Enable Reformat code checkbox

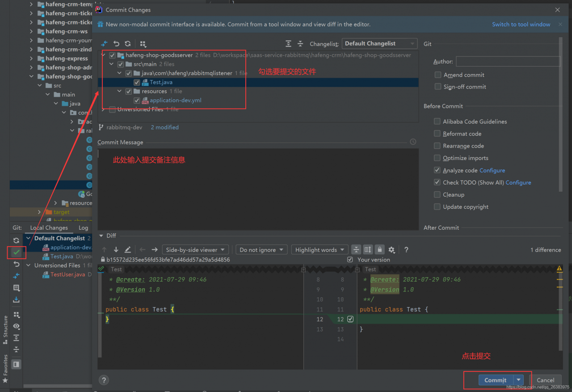point(437,133)
